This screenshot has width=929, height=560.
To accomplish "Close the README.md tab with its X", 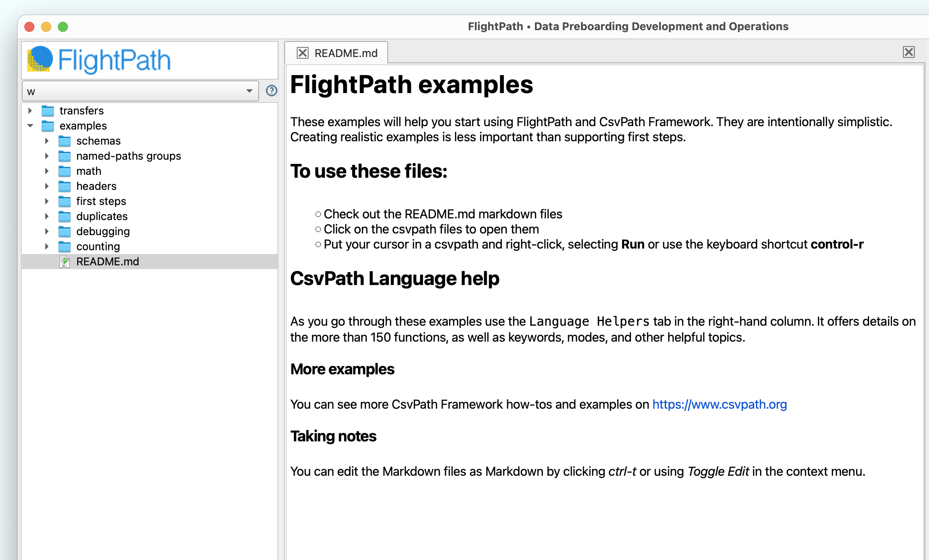I will point(303,53).
